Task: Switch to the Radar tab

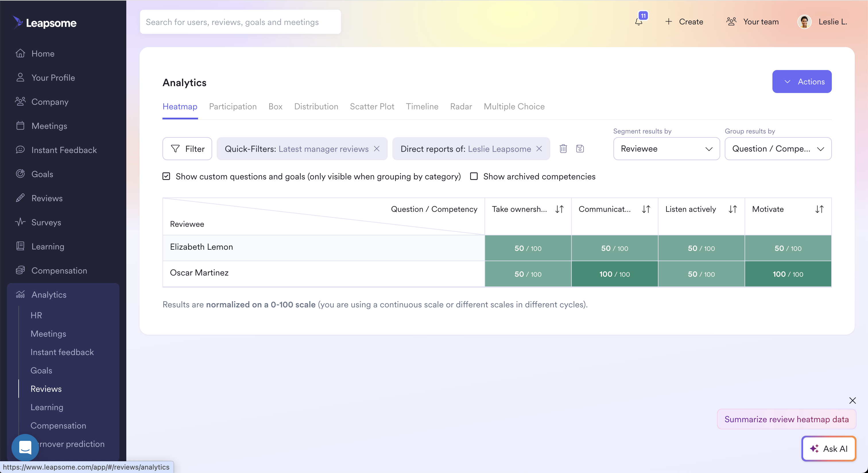Action: coord(461,106)
